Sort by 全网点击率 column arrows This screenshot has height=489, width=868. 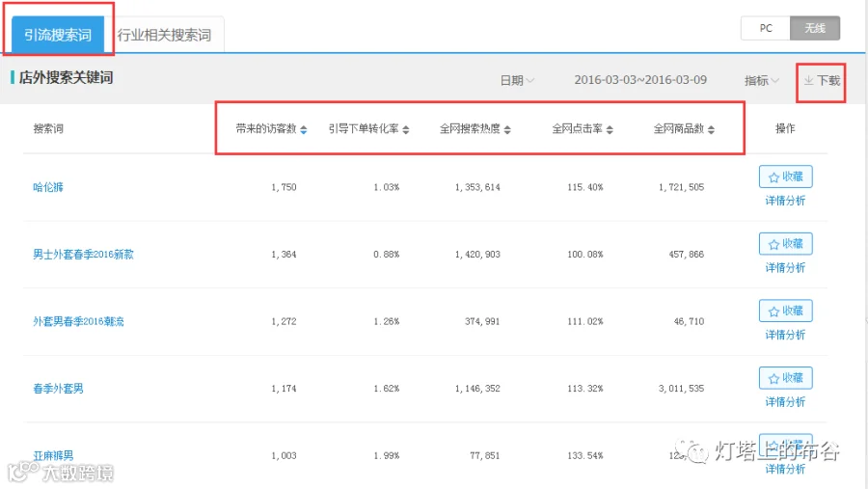[x=610, y=129]
